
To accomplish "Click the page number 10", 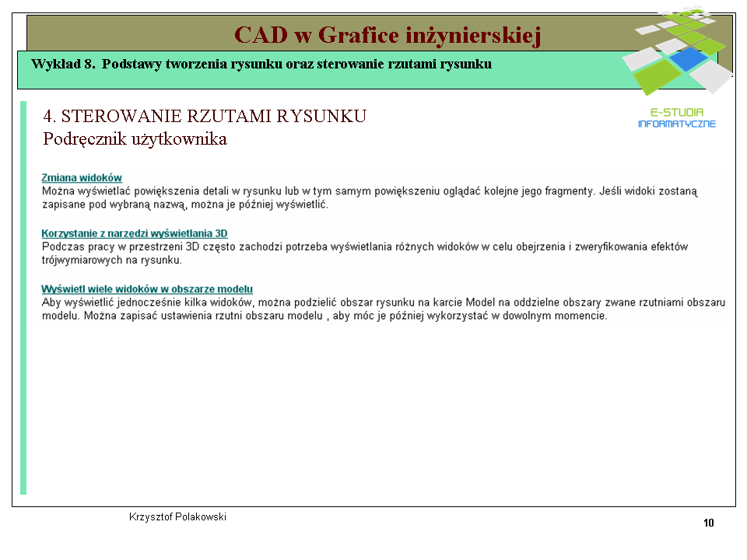I will point(708,523).
